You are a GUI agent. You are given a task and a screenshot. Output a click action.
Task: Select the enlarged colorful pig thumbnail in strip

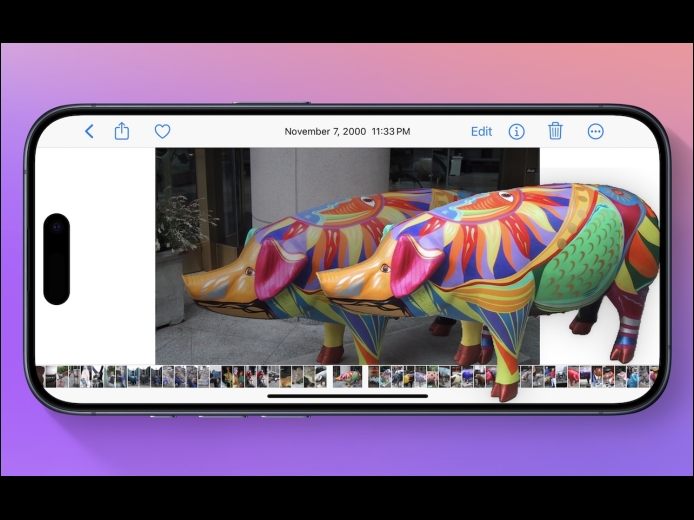pos(347,377)
